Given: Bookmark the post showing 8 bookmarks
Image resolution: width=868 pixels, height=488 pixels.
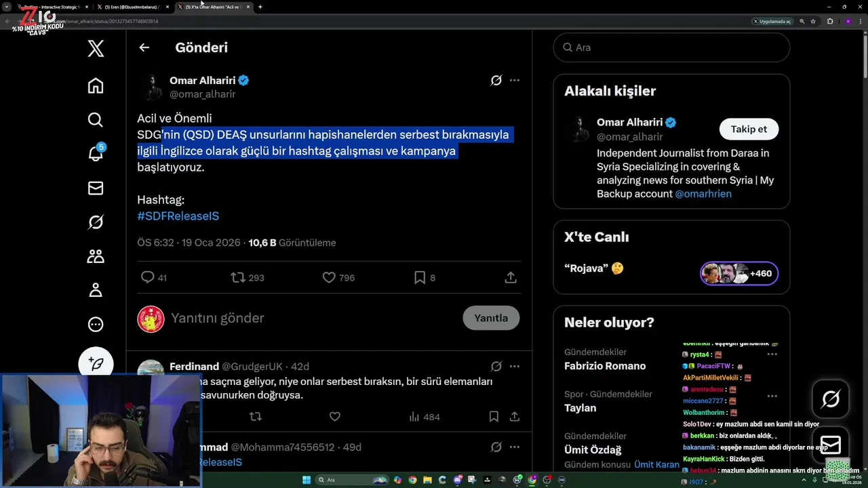Looking at the screenshot, I should pos(425,277).
